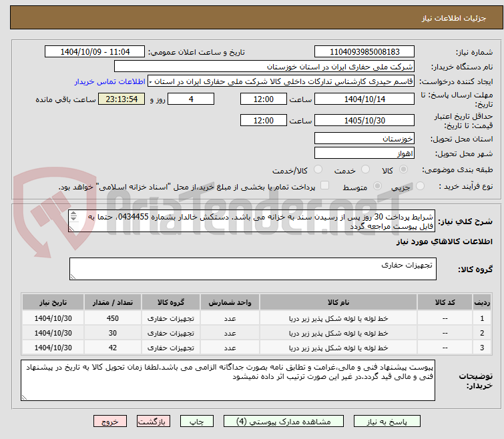Toggle the Islamic treasury payment checkbox

(325, 186)
